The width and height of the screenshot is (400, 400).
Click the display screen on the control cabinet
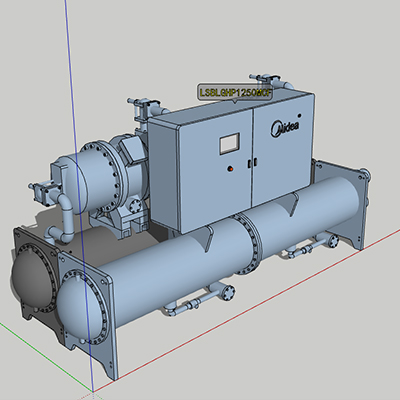(x=229, y=144)
